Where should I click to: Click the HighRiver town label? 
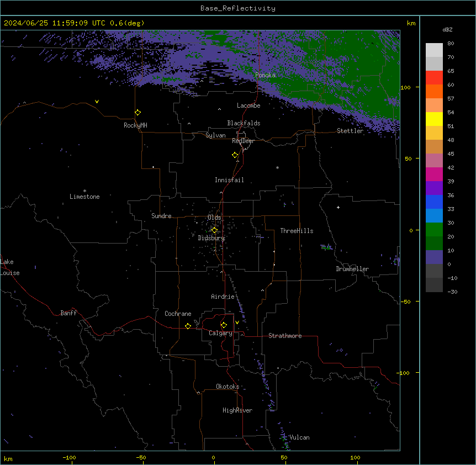237,410
